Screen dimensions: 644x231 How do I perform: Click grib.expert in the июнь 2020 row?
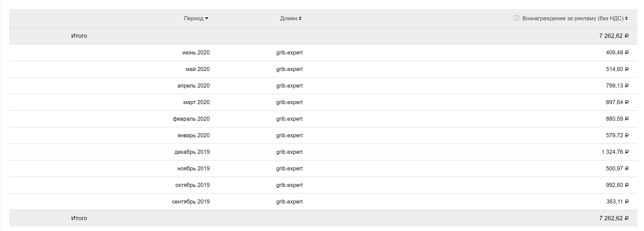tap(289, 52)
